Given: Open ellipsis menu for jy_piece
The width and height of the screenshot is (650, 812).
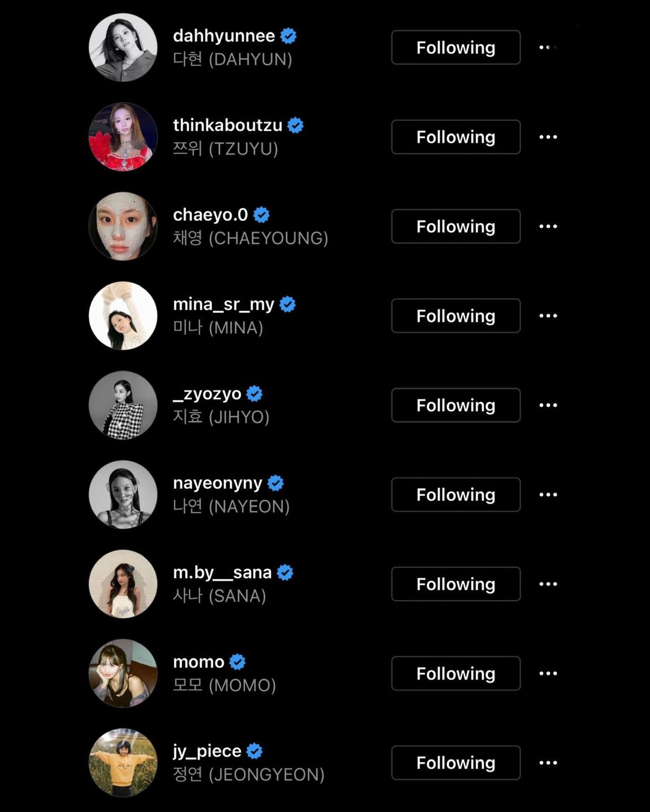Looking at the screenshot, I should pyautogui.click(x=548, y=763).
